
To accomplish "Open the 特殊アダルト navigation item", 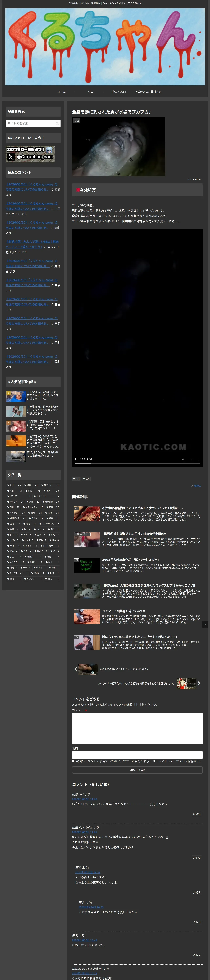I will coord(119,92).
